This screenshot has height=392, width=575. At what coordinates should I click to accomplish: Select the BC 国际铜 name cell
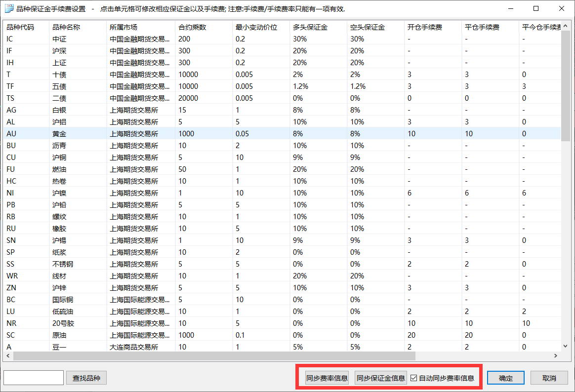point(78,299)
